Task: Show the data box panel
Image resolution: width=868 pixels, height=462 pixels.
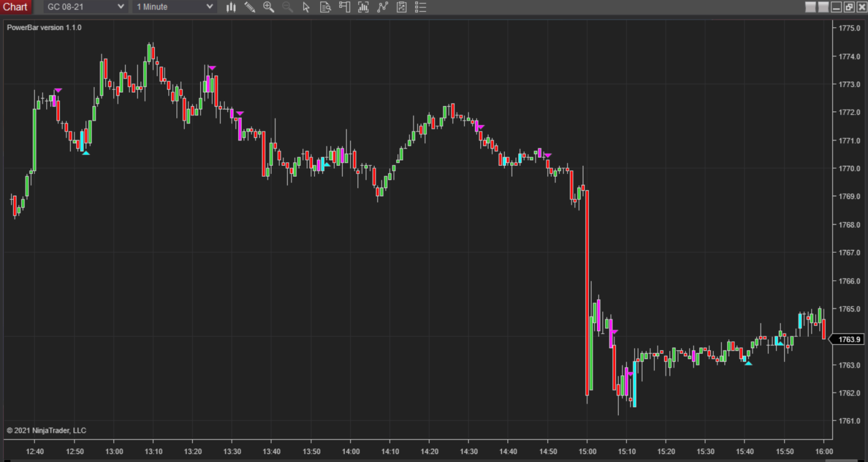Action: click(x=325, y=7)
